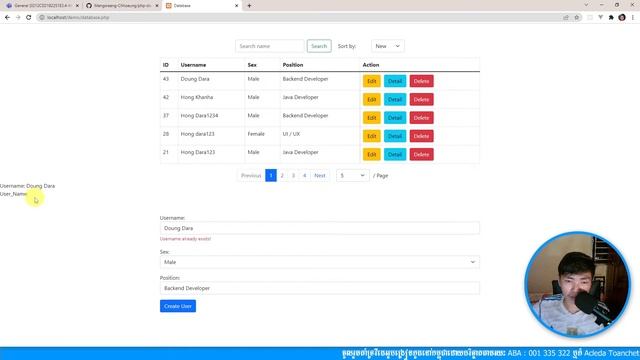Open the Sort by New dropdown
The height and width of the screenshot is (360, 640).
[388, 46]
